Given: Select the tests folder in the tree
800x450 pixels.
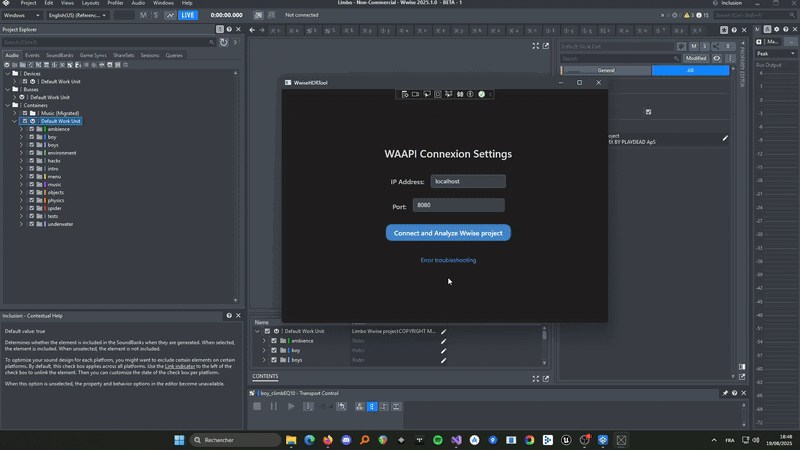Looking at the screenshot, I should click(x=53, y=216).
